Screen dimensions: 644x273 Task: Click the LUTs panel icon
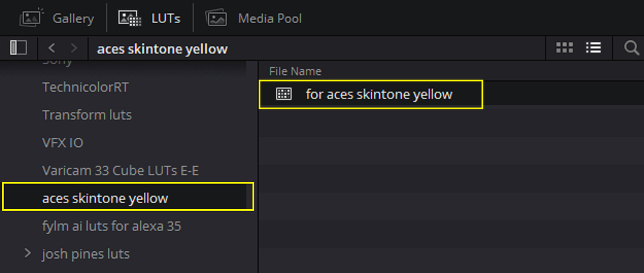(x=130, y=19)
